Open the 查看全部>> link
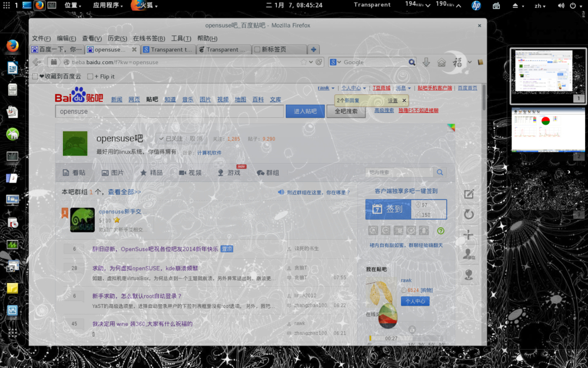588x368 pixels. pyautogui.click(x=125, y=192)
